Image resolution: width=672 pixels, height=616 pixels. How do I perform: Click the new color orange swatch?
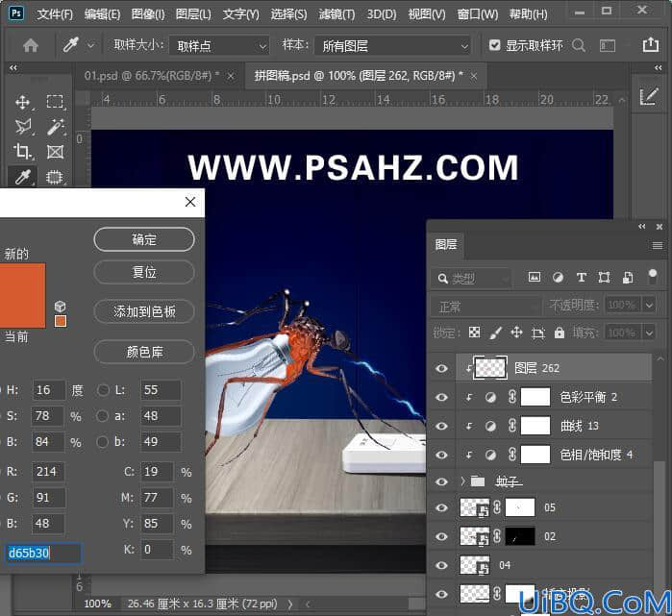(x=22, y=280)
